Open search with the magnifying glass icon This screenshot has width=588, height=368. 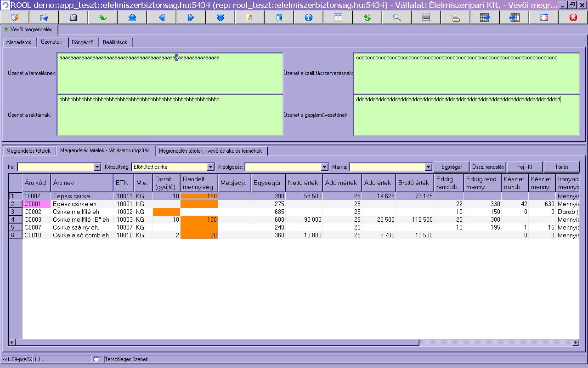pos(396,17)
